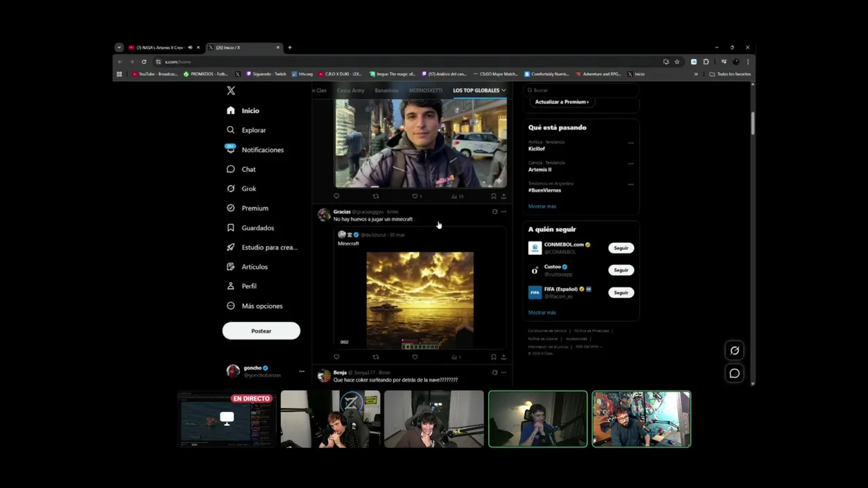The width and height of the screenshot is (868, 488).
Task: Star this page in the address bar
Action: tap(677, 62)
